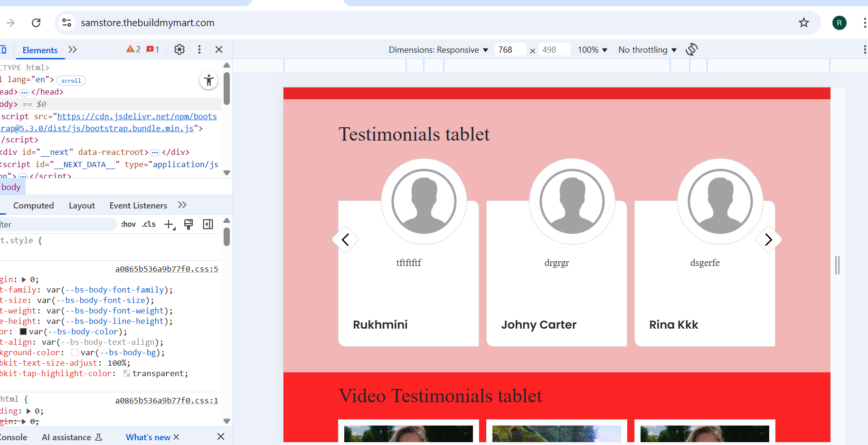The image size is (868, 445).
Task: Open DevTools settings gear
Action: pos(179,49)
